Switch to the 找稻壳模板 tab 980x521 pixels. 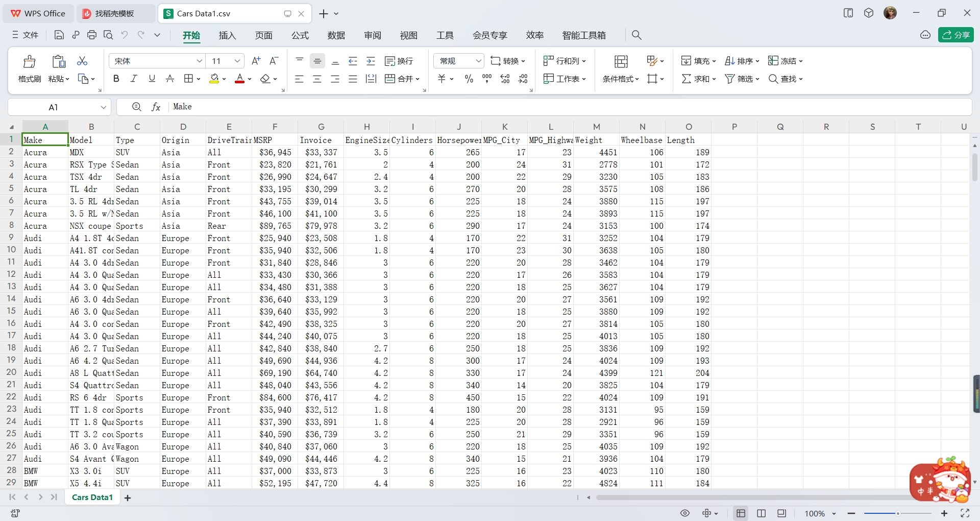116,14
